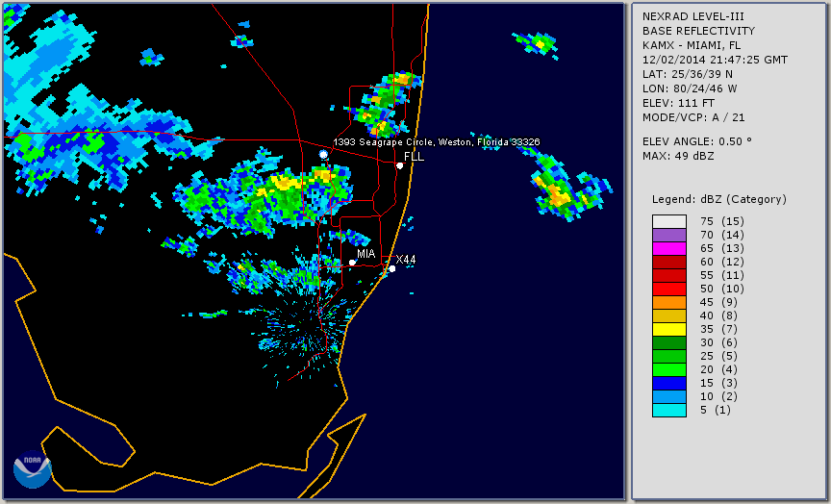The height and width of the screenshot is (504, 831).
Task: Click the 'MAX: 49 dBZ' text
Action: (x=678, y=156)
